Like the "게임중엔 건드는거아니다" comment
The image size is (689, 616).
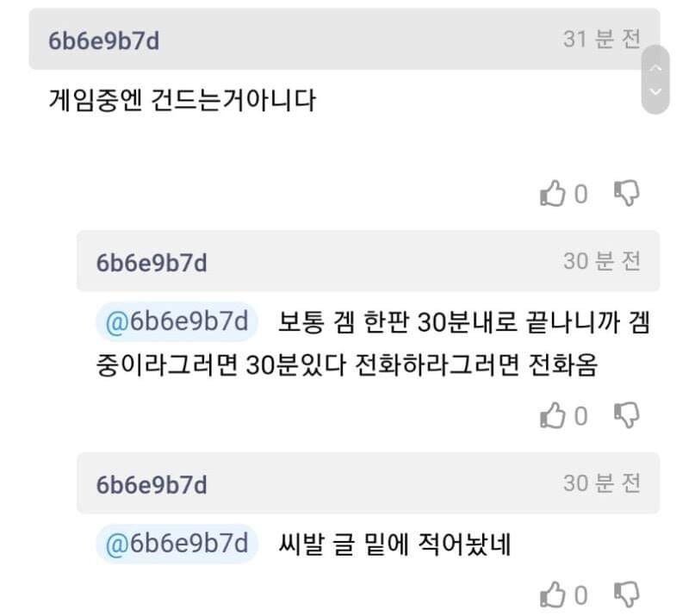[551, 195]
